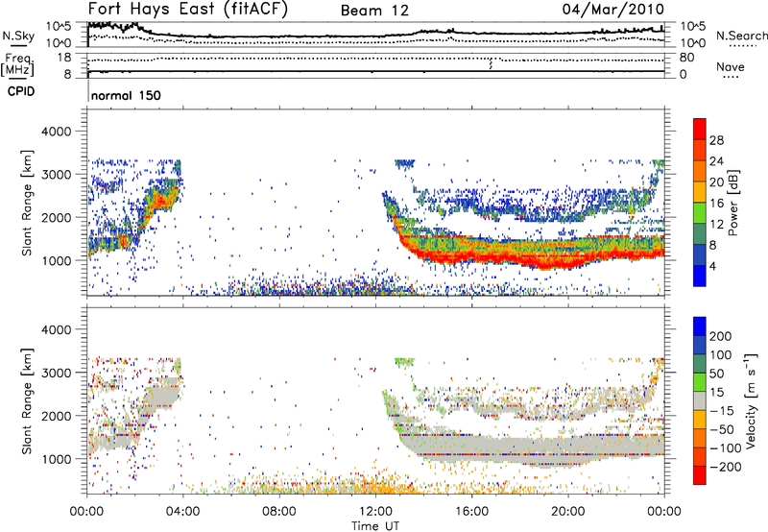Click the 'Freq. [MHz]' axis label

click(x=17, y=64)
